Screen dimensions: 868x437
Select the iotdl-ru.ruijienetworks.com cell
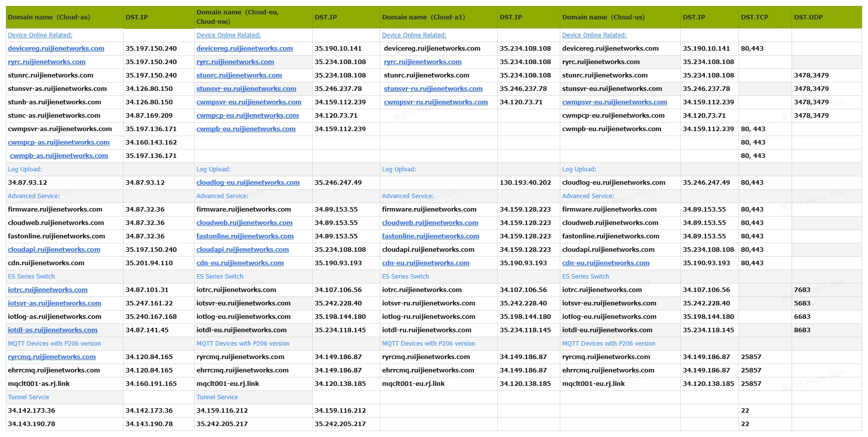[x=439, y=330]
